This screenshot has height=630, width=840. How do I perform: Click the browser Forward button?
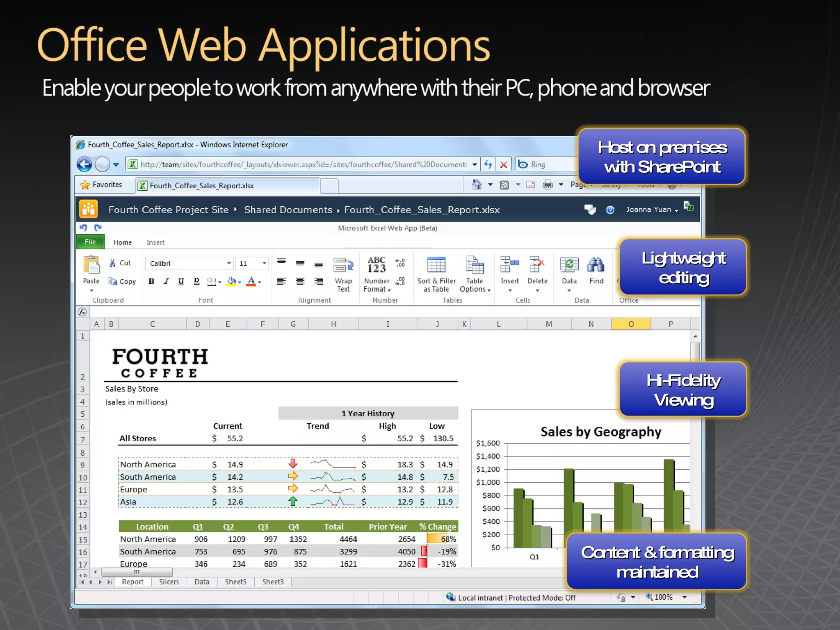click(102, 164)
